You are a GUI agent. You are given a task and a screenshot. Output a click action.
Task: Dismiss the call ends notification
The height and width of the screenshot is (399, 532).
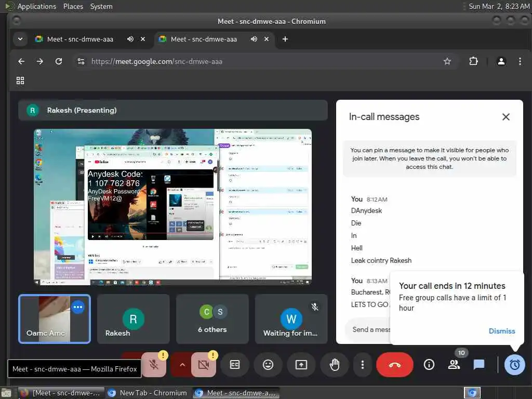pos(501,331)
